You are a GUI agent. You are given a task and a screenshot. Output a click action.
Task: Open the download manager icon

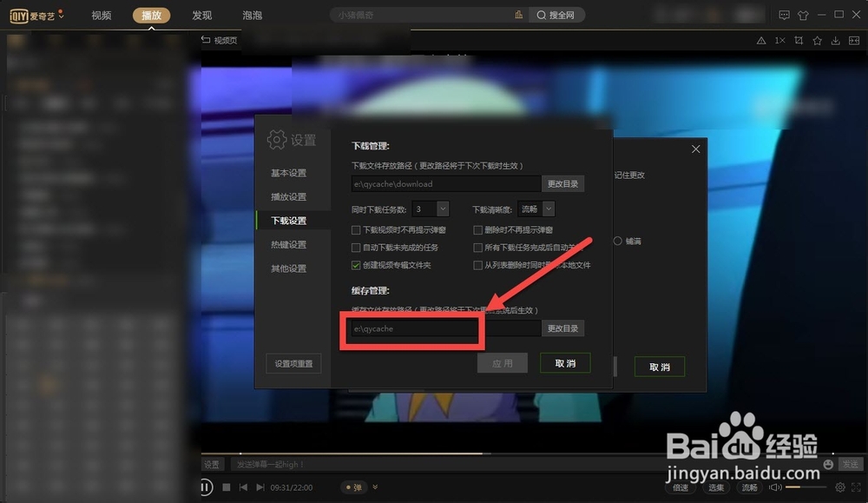coord(835,40)
